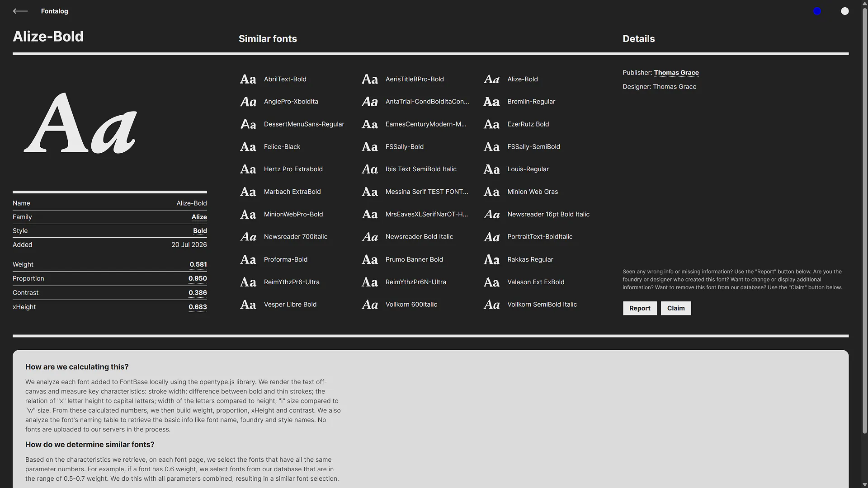Click the Newsreader Bold Italic Aa preview icon
Screen dimensions: 868x488
(370, 237)
